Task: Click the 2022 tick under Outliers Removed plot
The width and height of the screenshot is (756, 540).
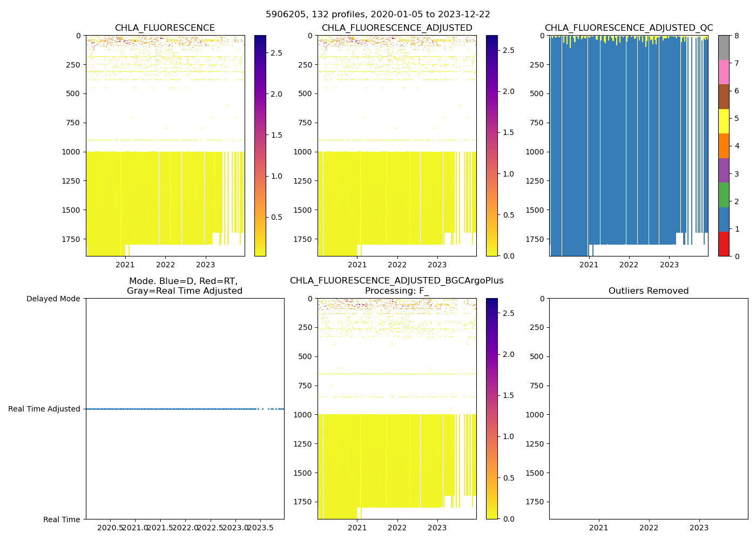Action: 649,528
